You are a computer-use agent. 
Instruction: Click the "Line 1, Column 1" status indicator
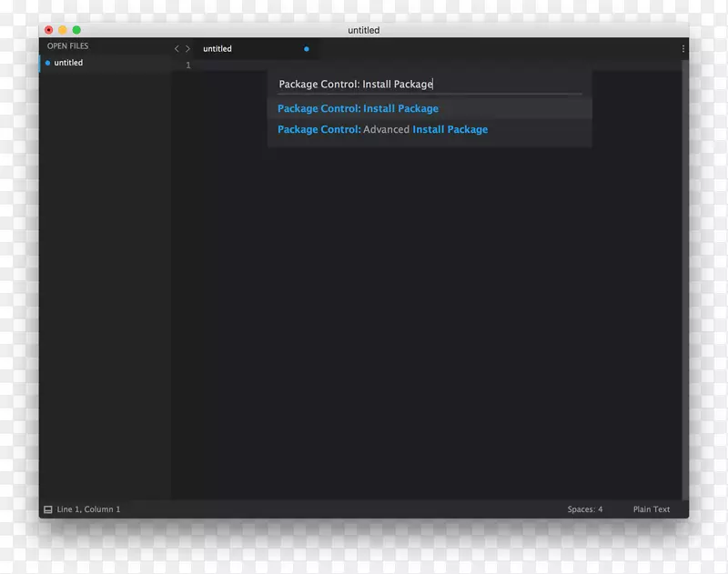(87, 509)
